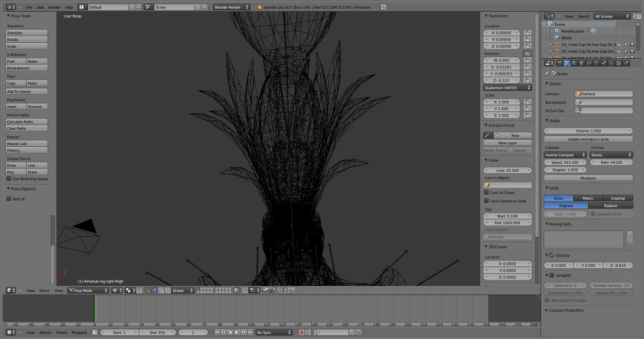
Task: Open the Object Constraints chain-link tab
Action: [589, 63]
